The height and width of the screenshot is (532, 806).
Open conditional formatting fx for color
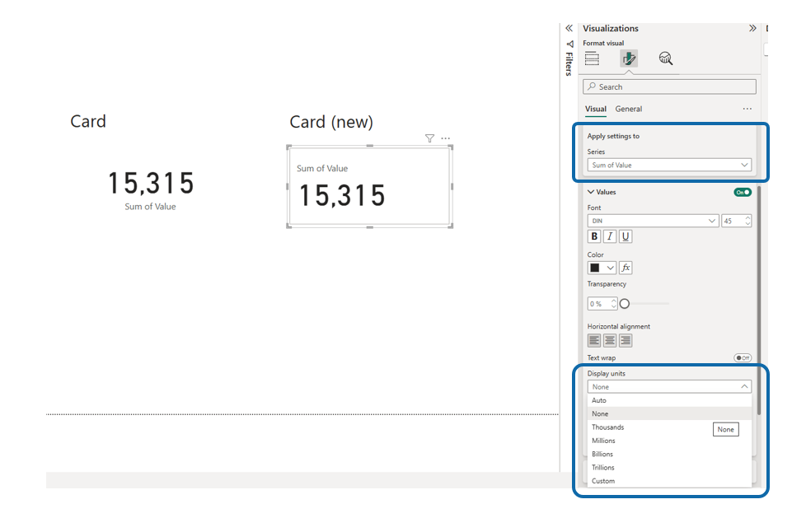pyautogui.click(x=626, y=268)
